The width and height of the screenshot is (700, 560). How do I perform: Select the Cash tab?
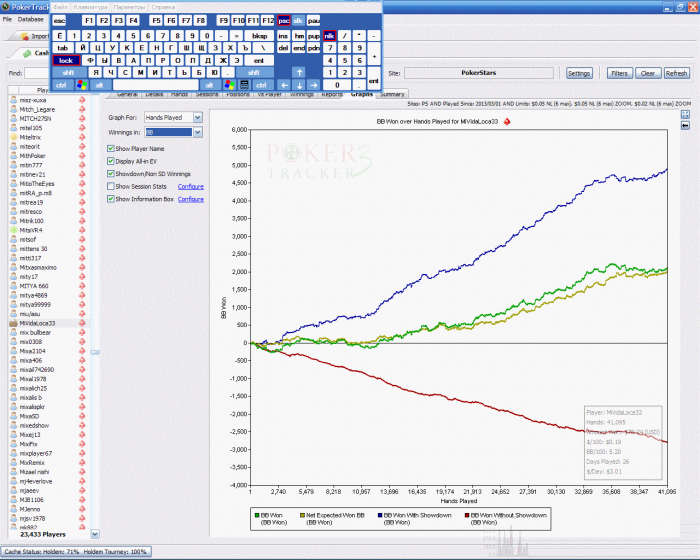coord(36,53)
